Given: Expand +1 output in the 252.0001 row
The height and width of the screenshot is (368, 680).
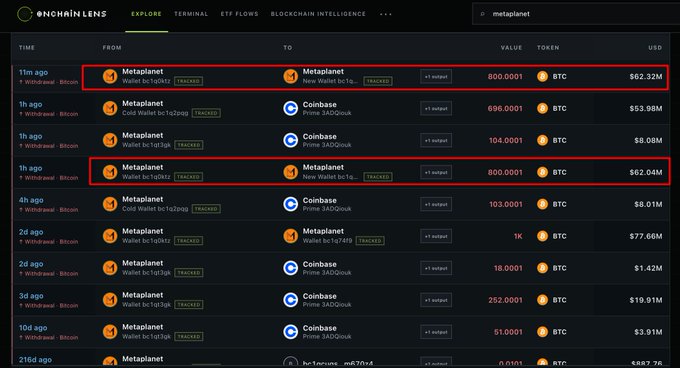Looking at the screenshot, I should [x=436, y=300].
